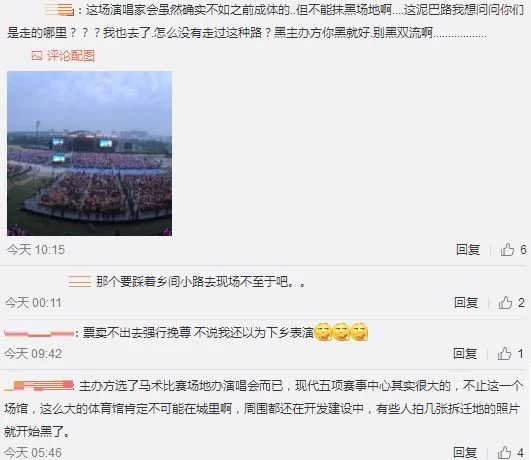Open the username before 那个要踩着乡间小路
The height and width of the screenshot is (460, 531).
click(80, 281)
